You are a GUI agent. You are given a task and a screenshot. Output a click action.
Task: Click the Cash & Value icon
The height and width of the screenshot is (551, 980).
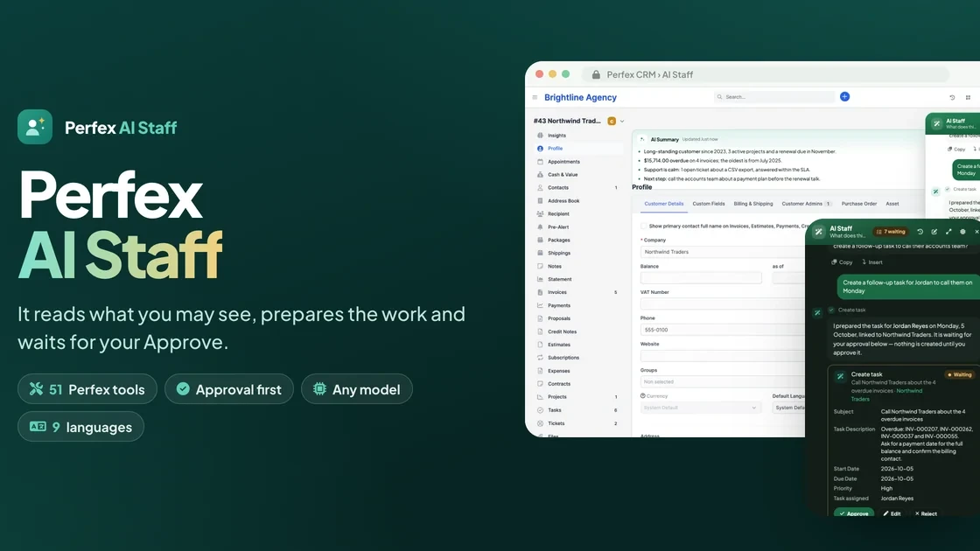tap(540, 174)
